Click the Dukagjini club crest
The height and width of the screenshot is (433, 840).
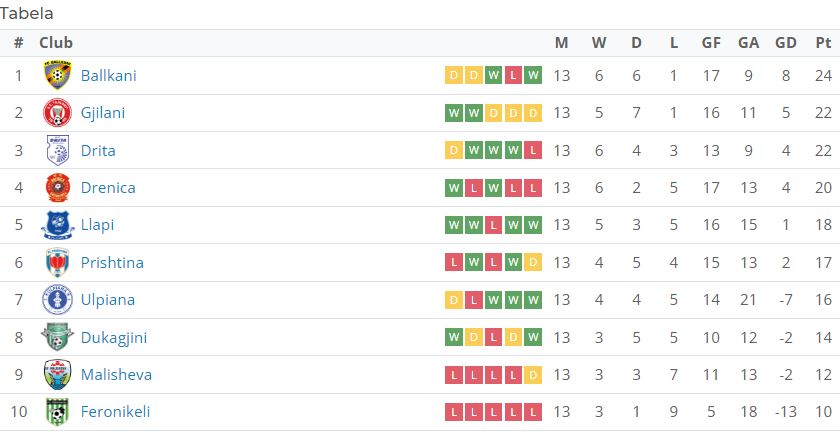[x=57, y=337]
